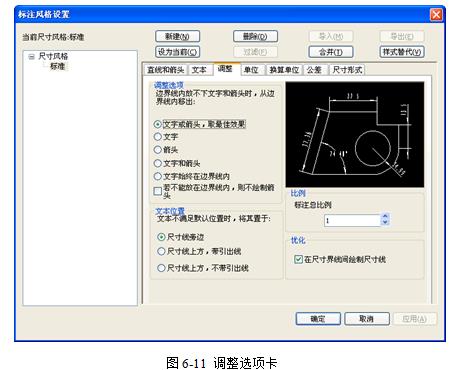
Task: Cancel with the 取消 button
Action: pyautogui.click(x=367, y=319)
